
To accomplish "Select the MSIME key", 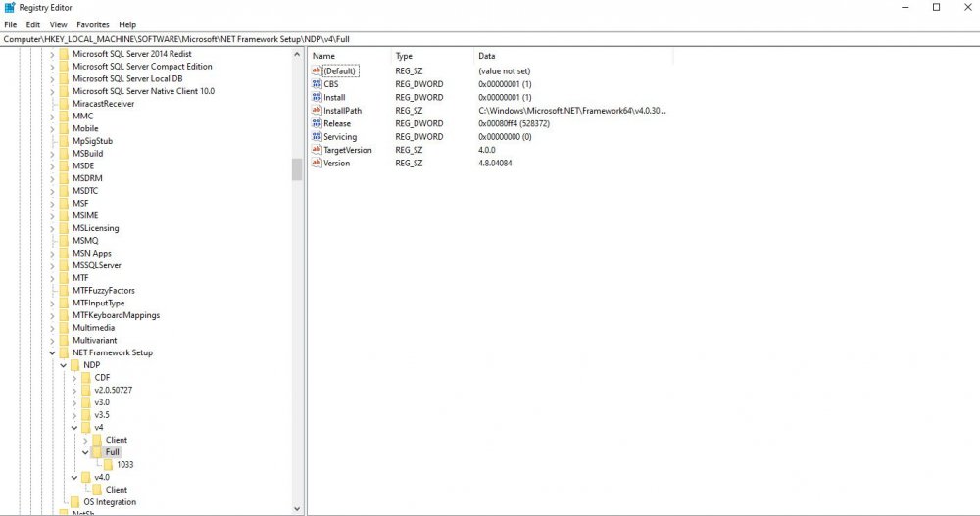I will coord(85,215).
